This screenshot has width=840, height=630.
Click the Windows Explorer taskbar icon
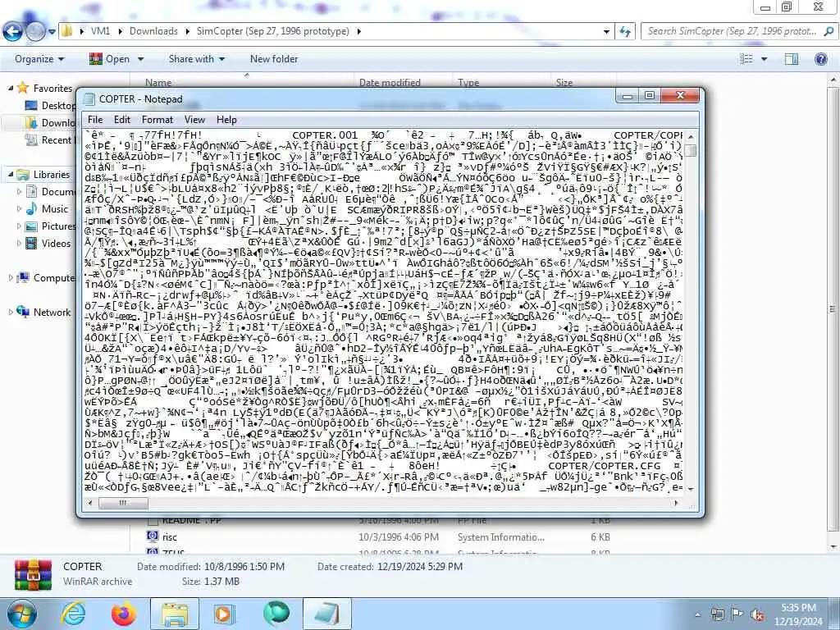[174, 614]
